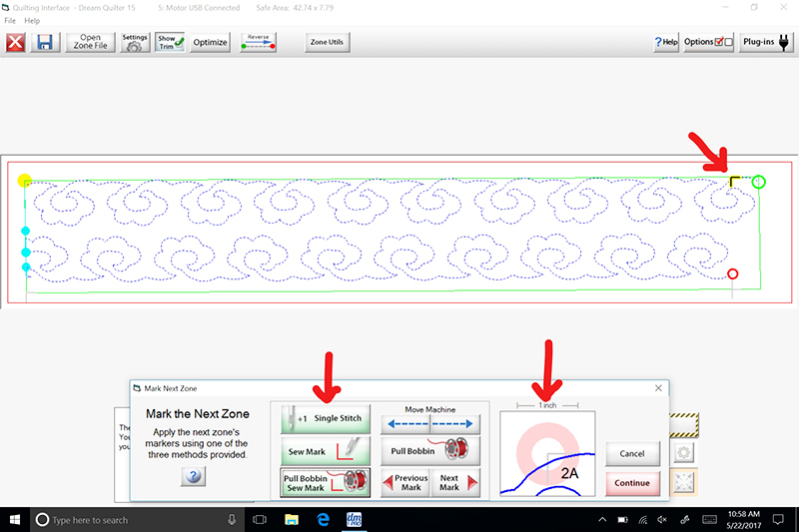Click the red X exit icon in toolbar
The height and width of the screenshot is (532, 799).
16,42
